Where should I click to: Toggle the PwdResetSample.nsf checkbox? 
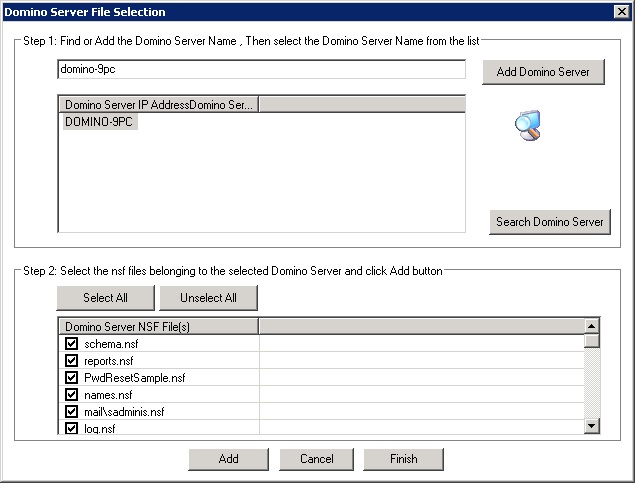(x=71, y=377)
